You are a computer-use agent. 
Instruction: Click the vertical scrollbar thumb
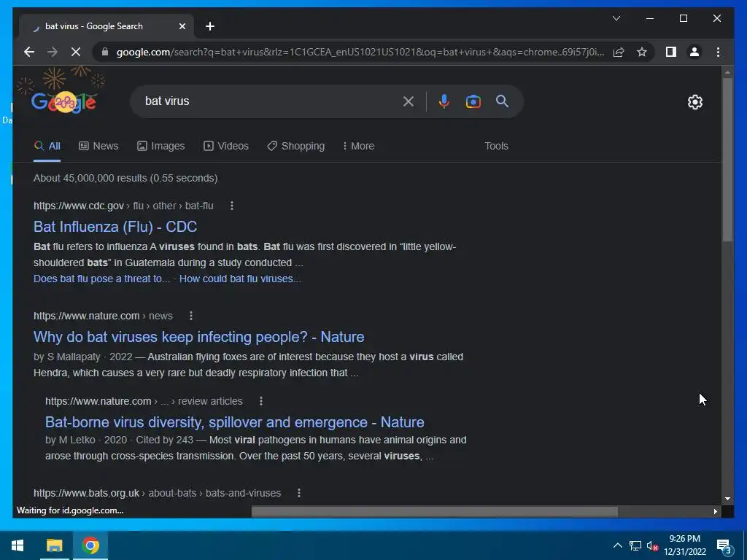click(x=727, y=160)
